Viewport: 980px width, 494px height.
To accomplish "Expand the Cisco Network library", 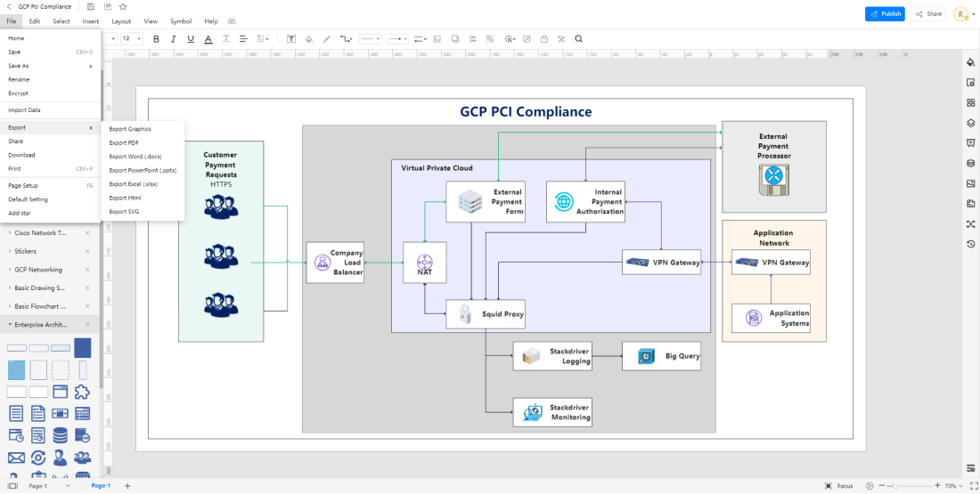I will click(x=40, y=232).
